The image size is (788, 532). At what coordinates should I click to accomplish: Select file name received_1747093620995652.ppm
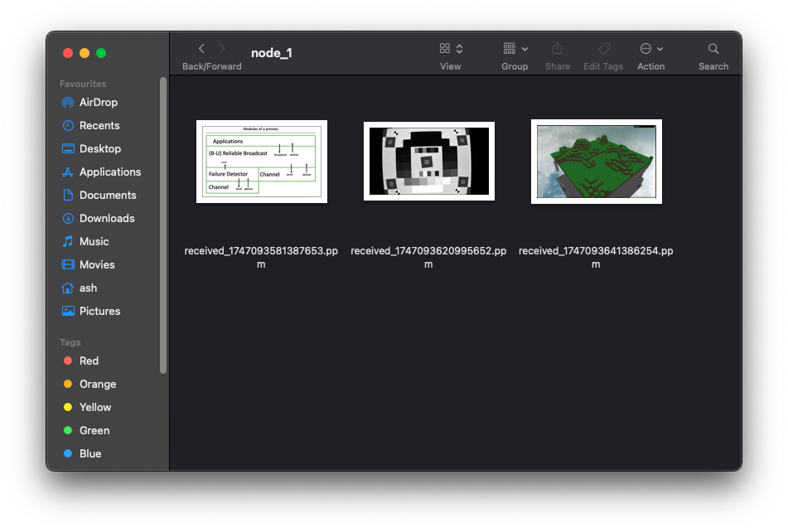[428, 257]
